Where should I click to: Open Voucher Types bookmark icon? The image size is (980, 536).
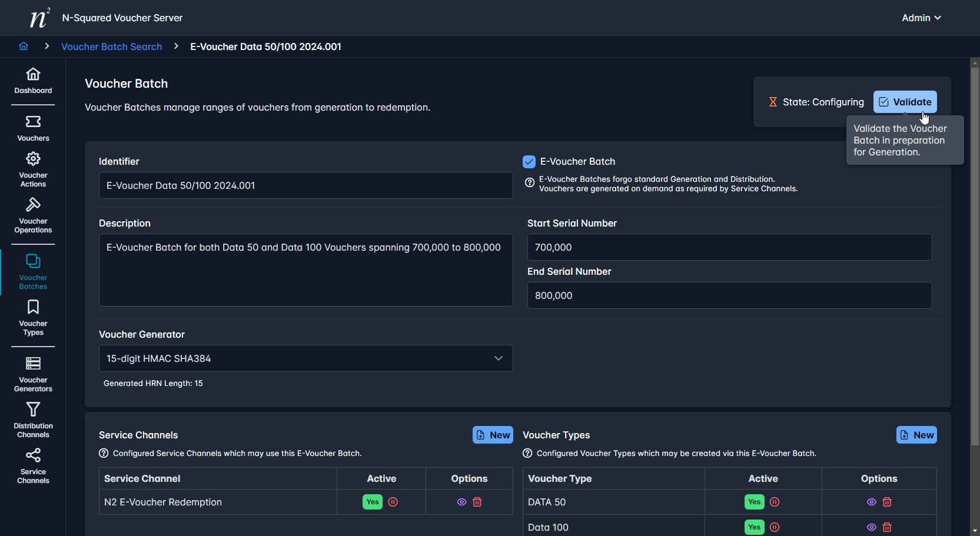click(x=33, y=307)
